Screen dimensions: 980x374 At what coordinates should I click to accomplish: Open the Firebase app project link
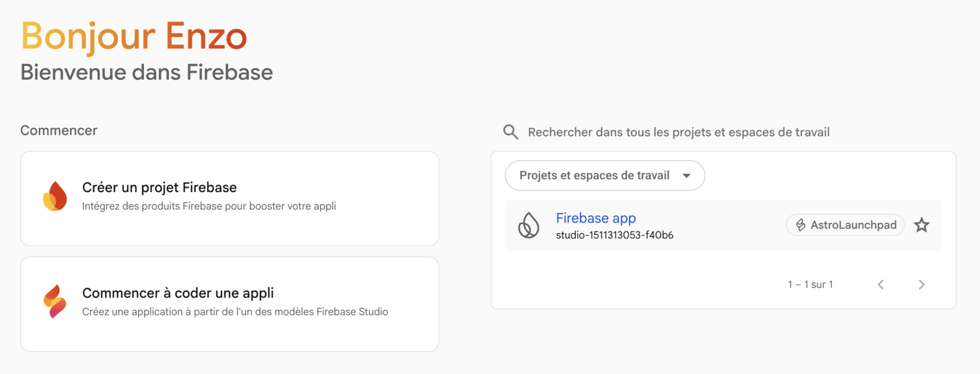pyautogui.click(x=596, y=218)
